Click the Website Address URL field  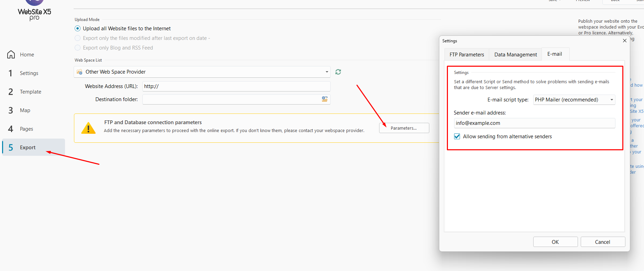click(236, 86)
